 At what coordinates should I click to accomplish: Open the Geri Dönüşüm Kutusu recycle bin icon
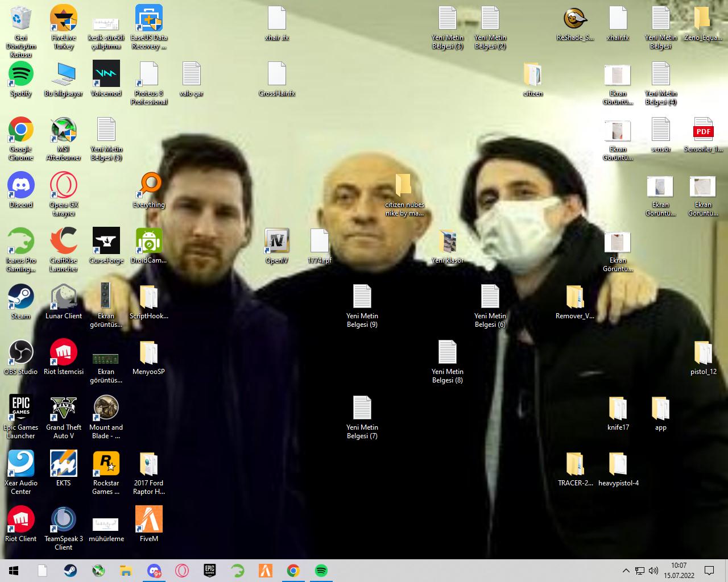[x=21, y=31]
